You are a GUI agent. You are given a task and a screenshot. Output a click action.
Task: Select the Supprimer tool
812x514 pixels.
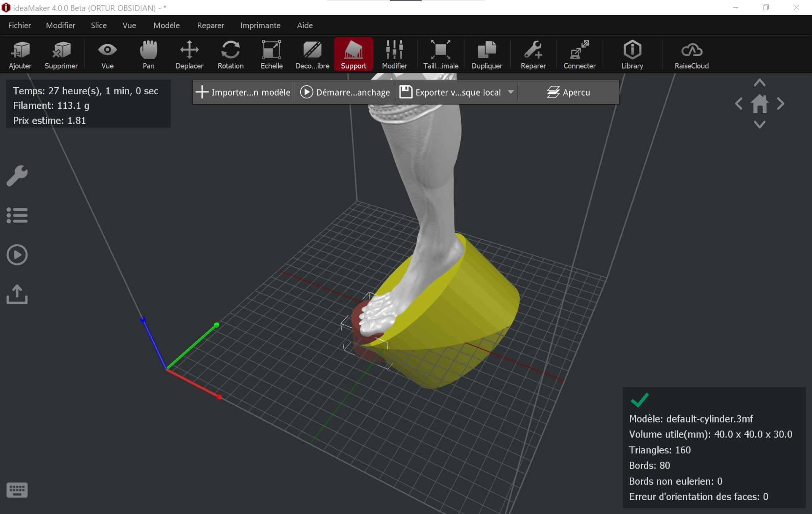[x=61, y=54]
